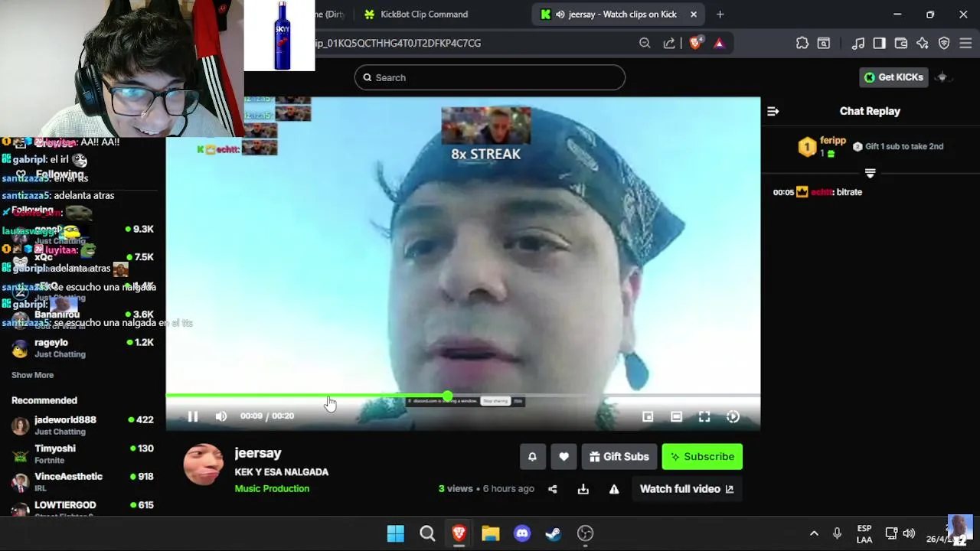Pause the clip playback

coord(193,416)
